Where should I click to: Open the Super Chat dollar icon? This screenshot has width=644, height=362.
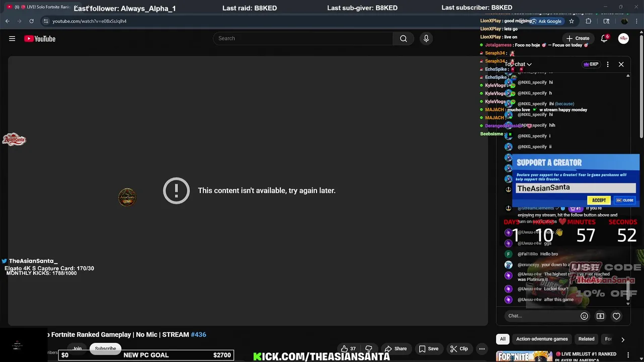[600, 316]
